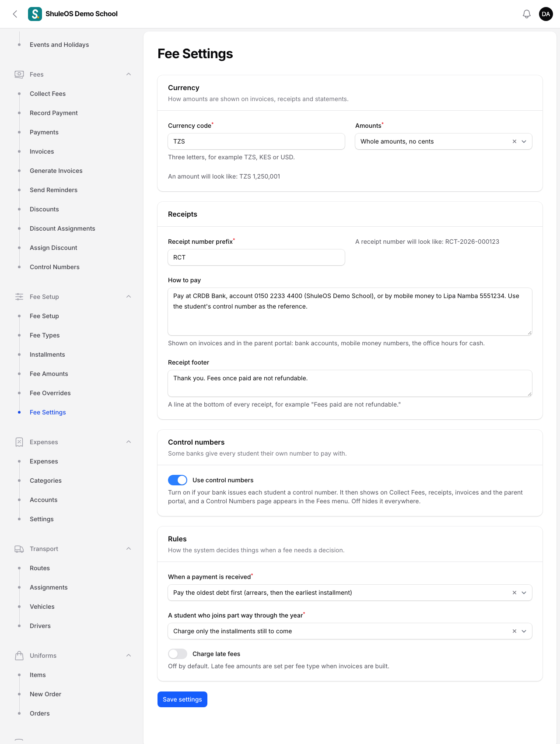Click the Fee Setup sliders icon
The image size is (560, 744).
[19, 297]
